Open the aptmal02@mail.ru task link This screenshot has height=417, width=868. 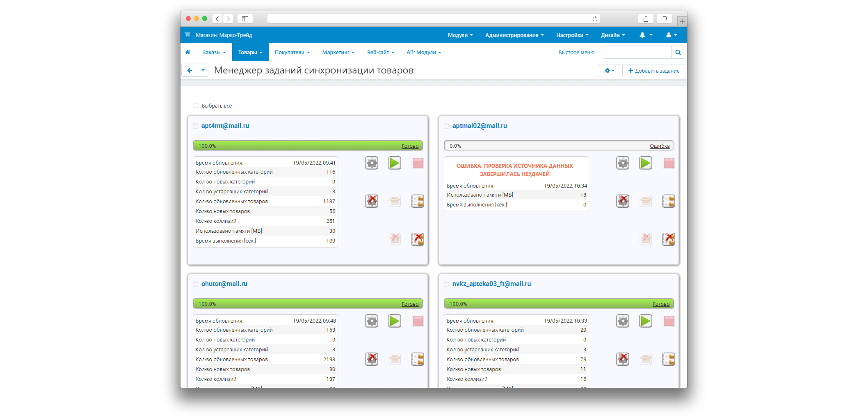tap(480, 126)
